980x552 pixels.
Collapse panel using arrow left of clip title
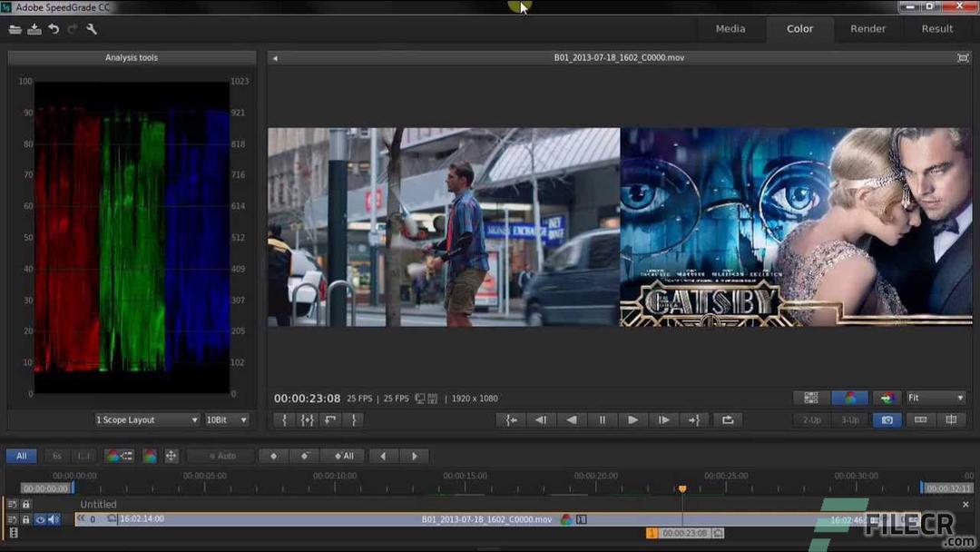275,58
